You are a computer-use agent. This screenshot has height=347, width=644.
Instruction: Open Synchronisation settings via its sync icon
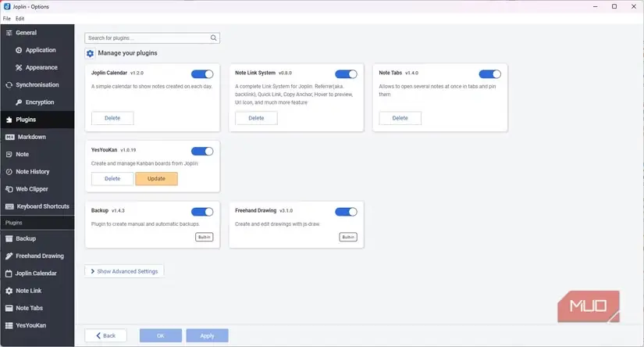pos(9,85)
